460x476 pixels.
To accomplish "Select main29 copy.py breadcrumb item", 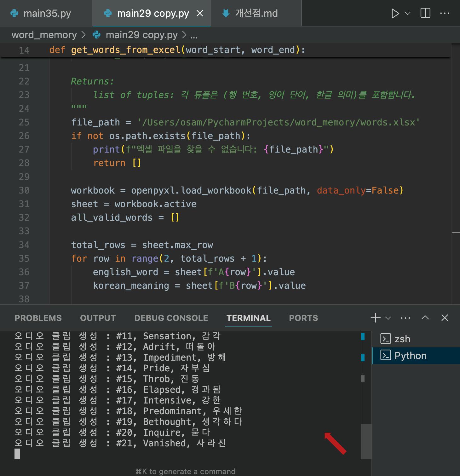I will click(x=141, y=35).
